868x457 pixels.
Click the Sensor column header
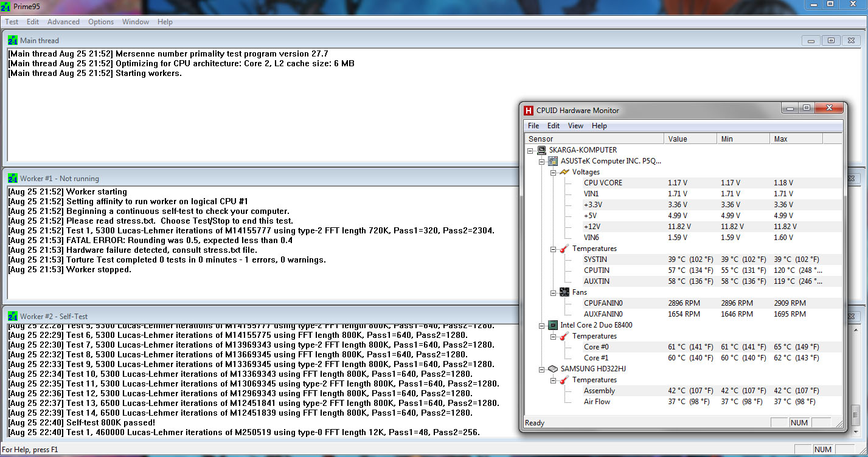(x=594, y=139)
